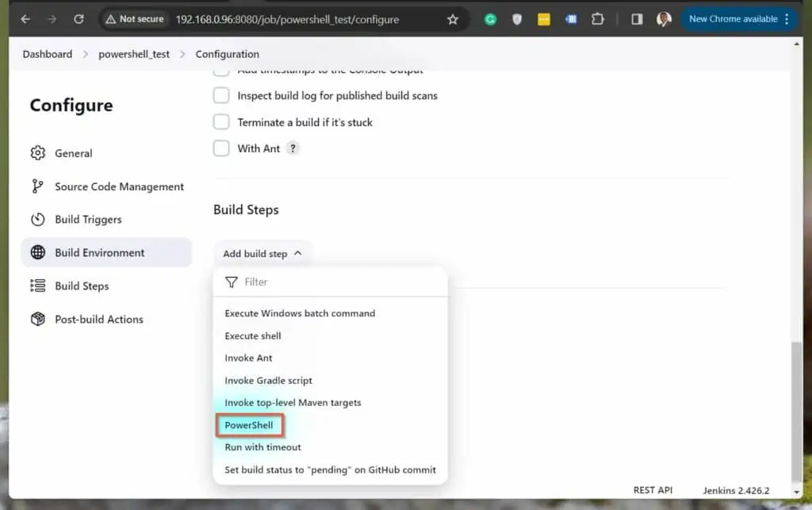
Task: Click the scrollbar up arrow
Action: coord(796,44)
